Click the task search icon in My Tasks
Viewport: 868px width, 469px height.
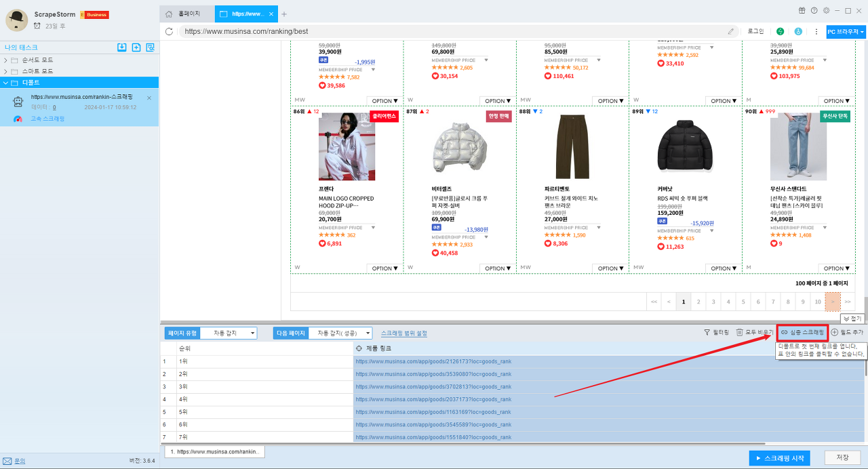[x=151, y=47]
